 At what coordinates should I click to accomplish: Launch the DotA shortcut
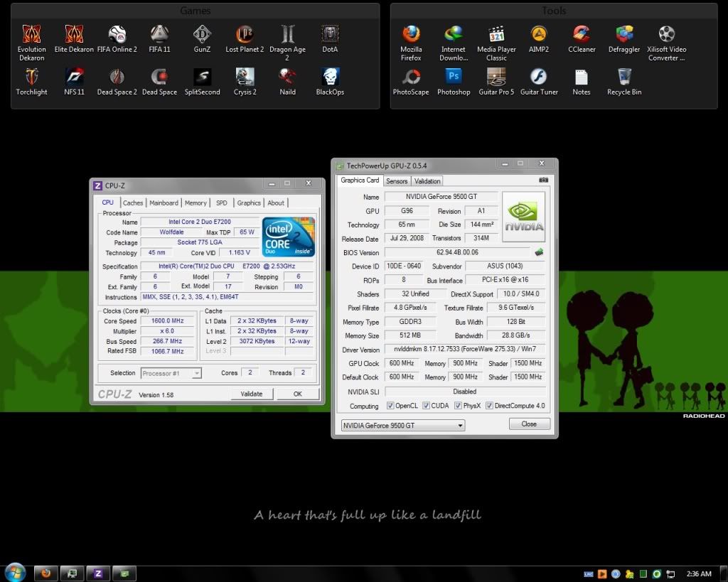330,39
